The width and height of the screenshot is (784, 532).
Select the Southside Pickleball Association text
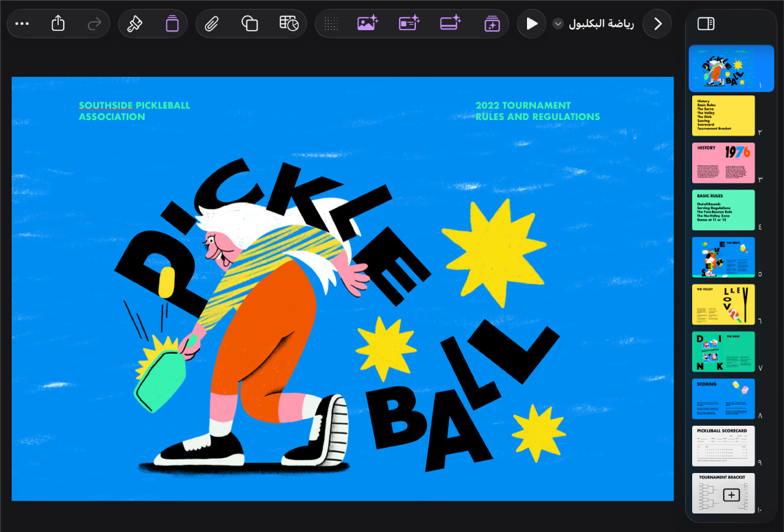pyautogui.click(x=134, y=111)
